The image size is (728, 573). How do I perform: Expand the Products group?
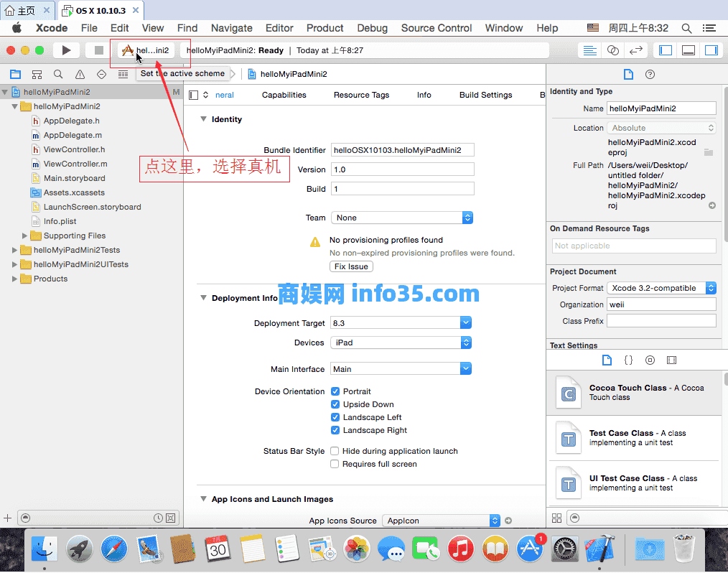[x=14, y=279]
